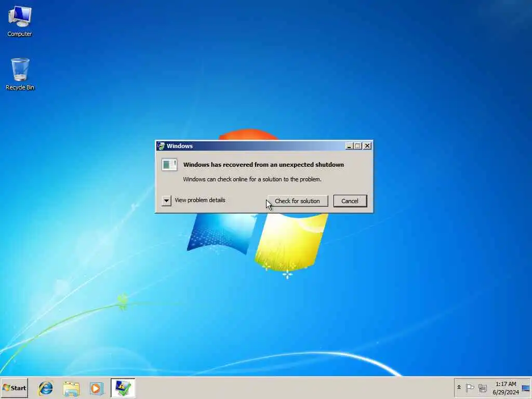Launch Internet Explorer from taskbar
Viewport: 532px width, 399px height.
(46, 388)
